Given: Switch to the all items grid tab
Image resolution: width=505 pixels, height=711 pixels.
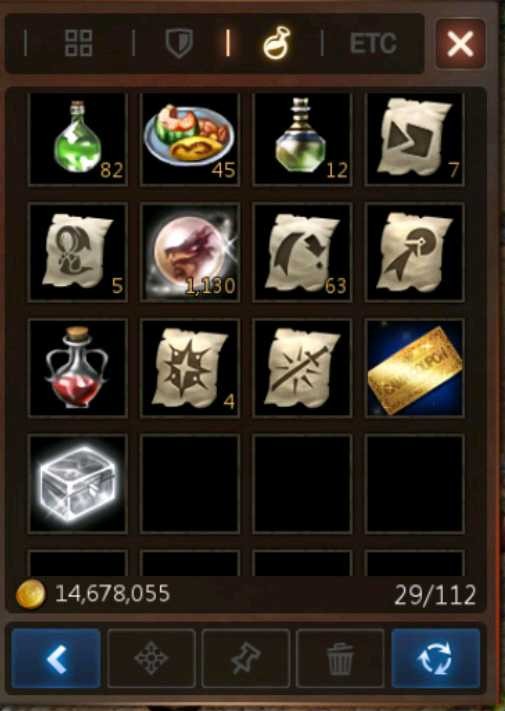Looking at the screenshot, I should tap(79, 44).
